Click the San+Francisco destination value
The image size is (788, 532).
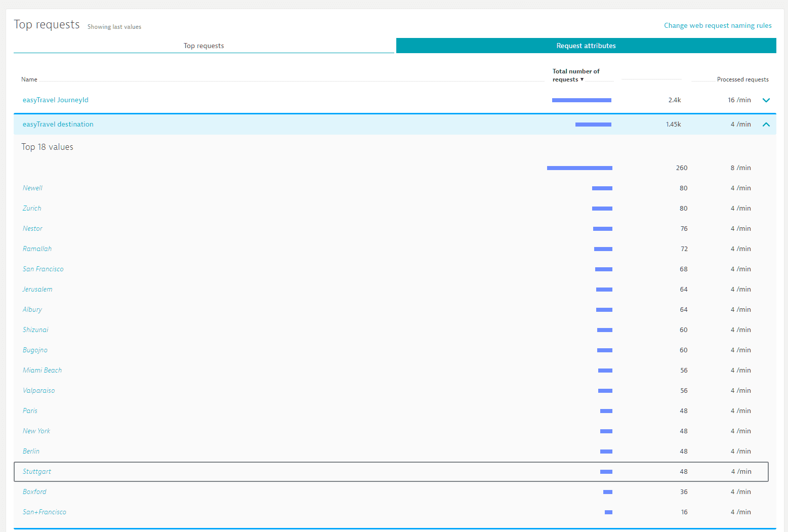pos(45,512)
